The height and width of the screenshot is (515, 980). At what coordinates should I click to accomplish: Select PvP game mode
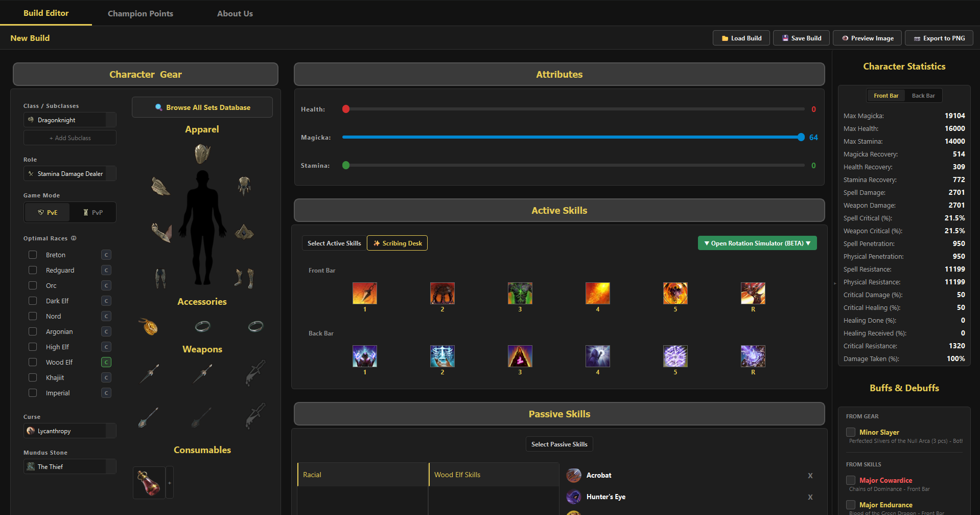click(93, 212)
